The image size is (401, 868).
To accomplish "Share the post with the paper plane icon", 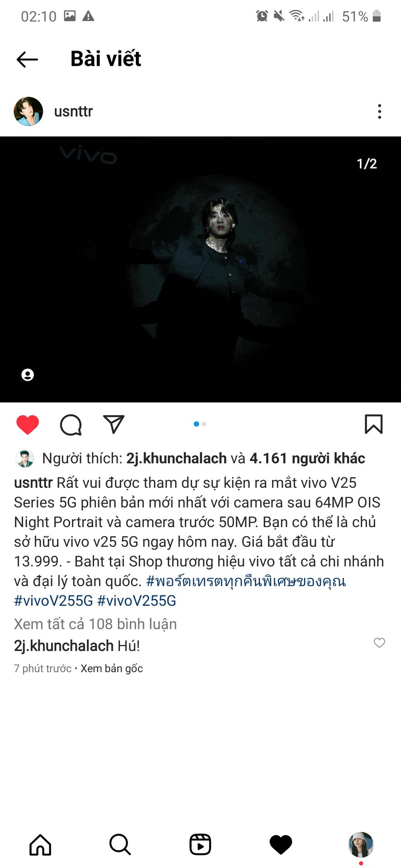I will coord(114,424).
